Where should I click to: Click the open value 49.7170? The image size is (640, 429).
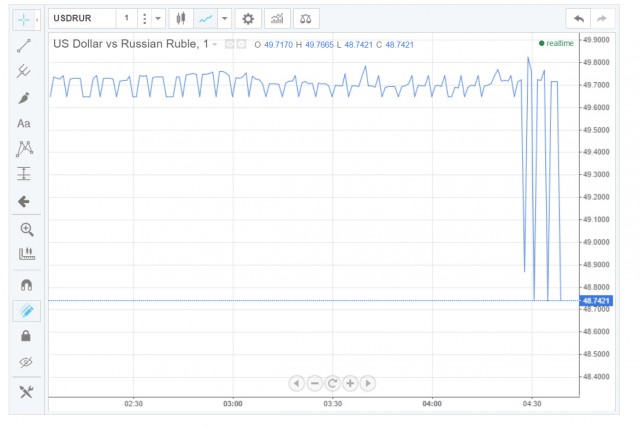278,45
